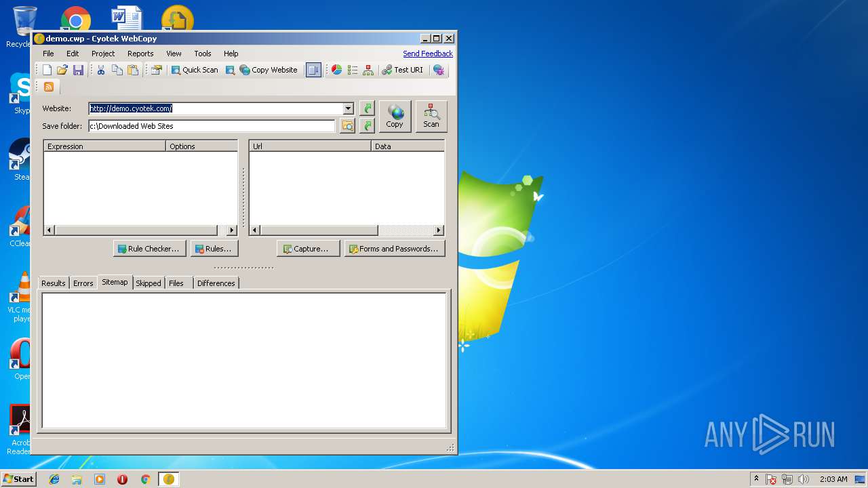Click the scan icon left of Copy Website
This screenshot has height=488, width=868.
[230, 70]
